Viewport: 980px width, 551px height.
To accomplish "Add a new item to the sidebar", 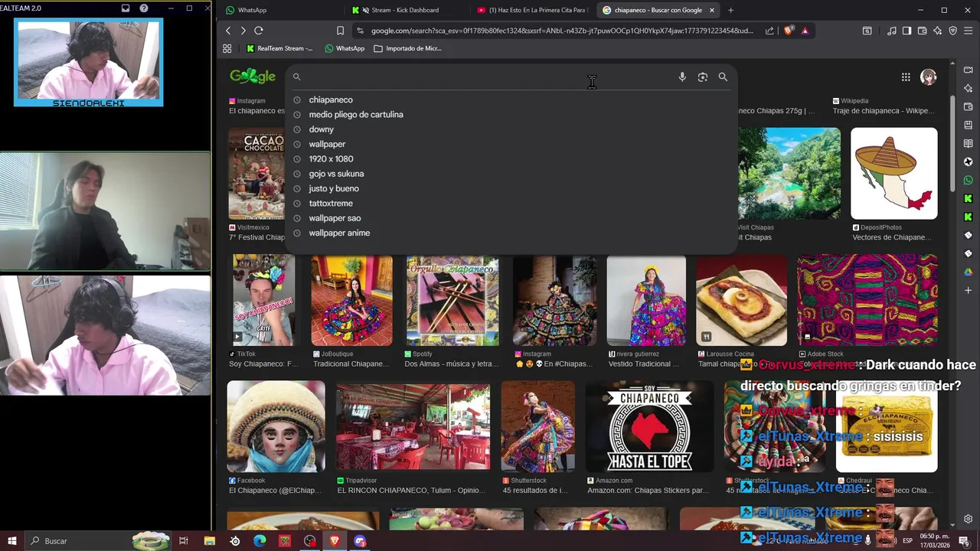I will pyautogui.click(x=969, y=290).
